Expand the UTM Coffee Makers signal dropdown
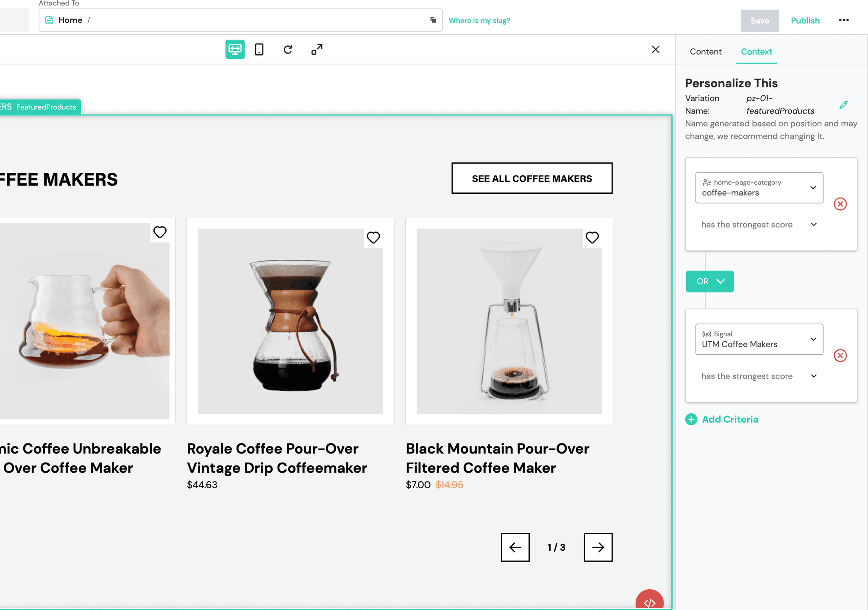The height and width of the screenshot is (610, 868). click(x=812, y=339)
